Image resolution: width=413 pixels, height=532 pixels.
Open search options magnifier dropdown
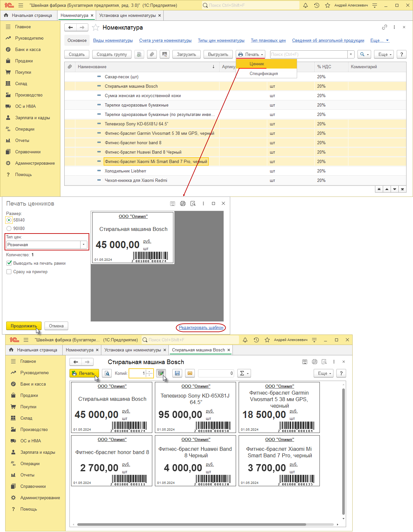(365, 54)
